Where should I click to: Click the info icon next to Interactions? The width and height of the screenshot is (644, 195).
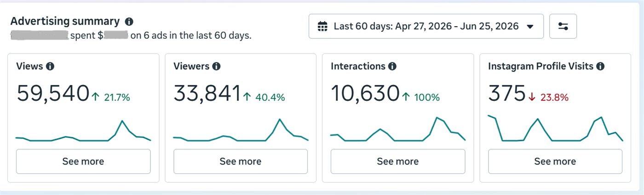coord(392,66)
